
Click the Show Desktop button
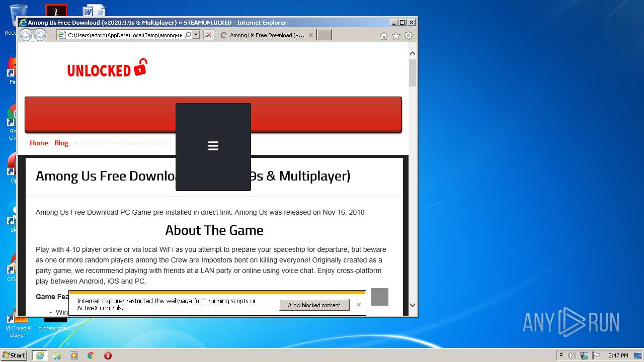(638, 355)
